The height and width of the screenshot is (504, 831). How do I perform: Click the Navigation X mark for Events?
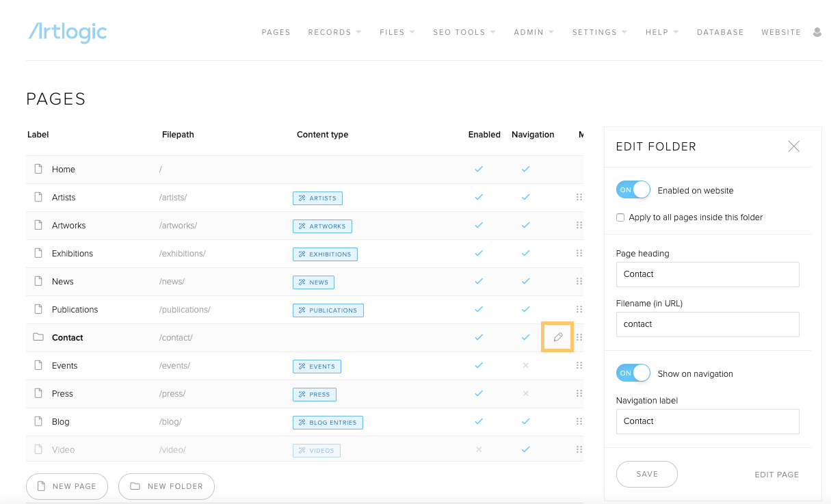tap(525, 365)
